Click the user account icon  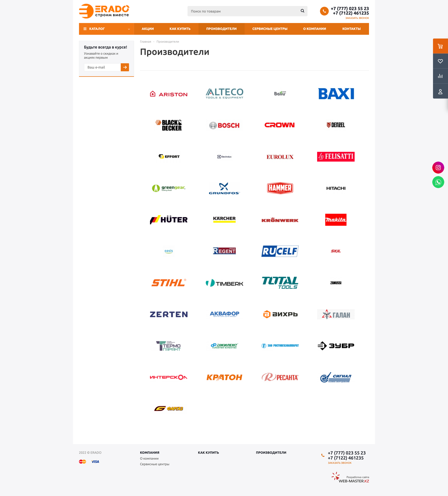click(x=440, y=91)
